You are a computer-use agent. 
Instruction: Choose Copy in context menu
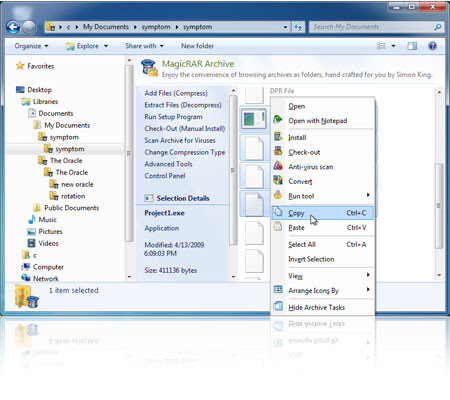[x=323, y=213]
